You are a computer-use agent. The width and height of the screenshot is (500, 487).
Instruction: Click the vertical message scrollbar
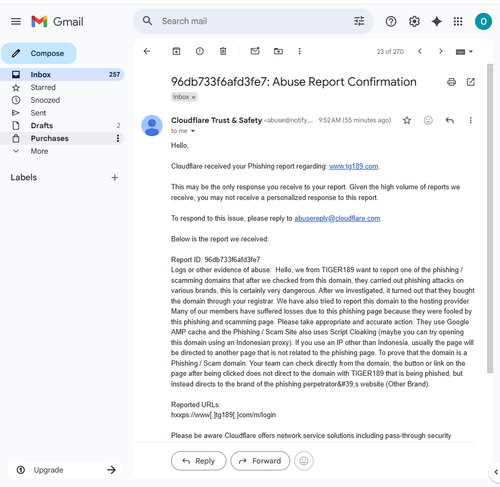(x=490, y=218)
